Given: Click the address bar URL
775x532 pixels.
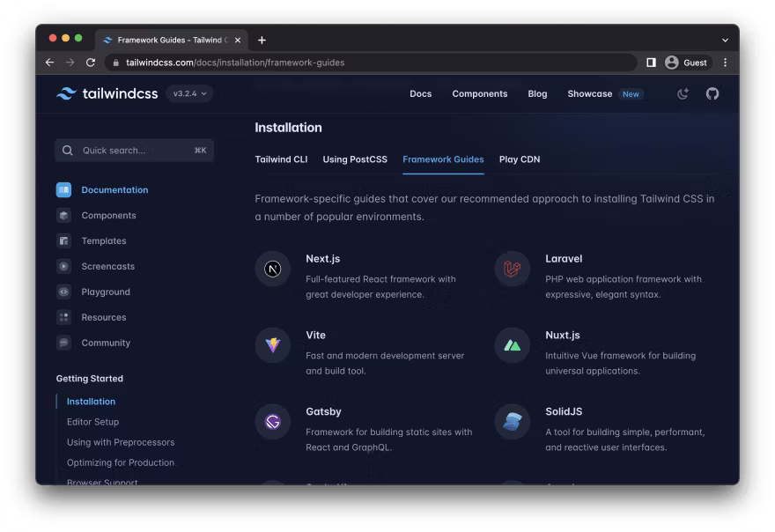Looking at the screenshot, I should pos(235,63).
